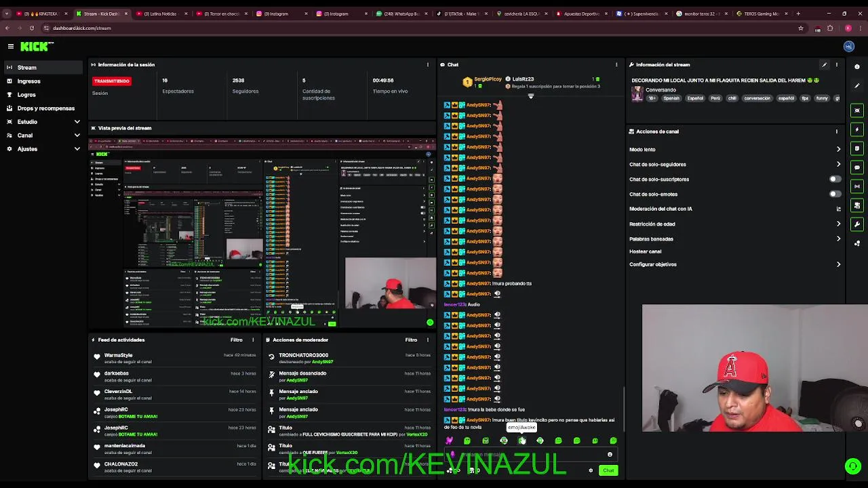Screen dimensions: 868x488
Task: Open options menu of Información de la sesión
Action: pos(428,64)
